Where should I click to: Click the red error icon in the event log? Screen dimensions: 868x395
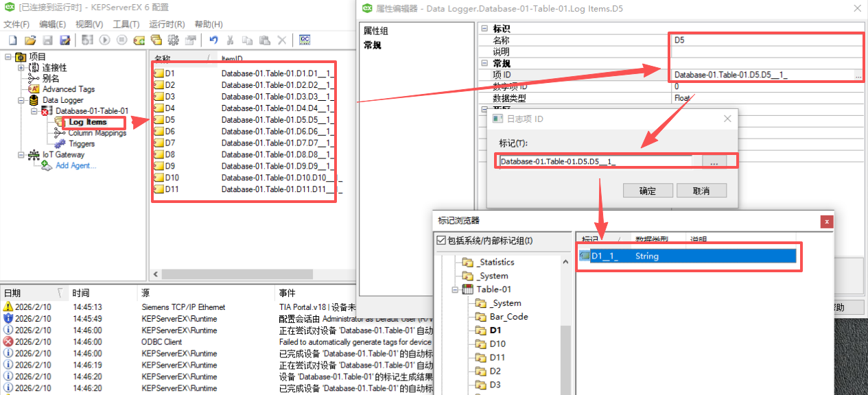tap(8, 342)
